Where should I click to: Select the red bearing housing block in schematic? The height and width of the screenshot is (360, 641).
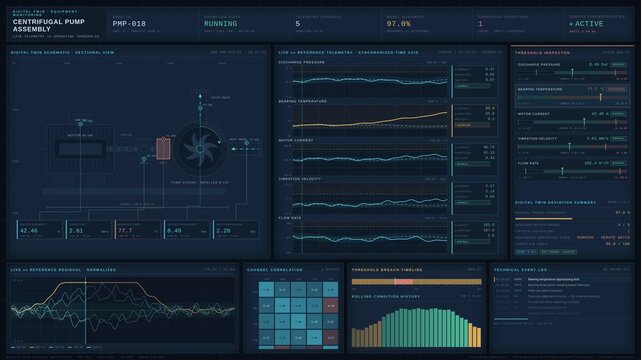point(163,149)
